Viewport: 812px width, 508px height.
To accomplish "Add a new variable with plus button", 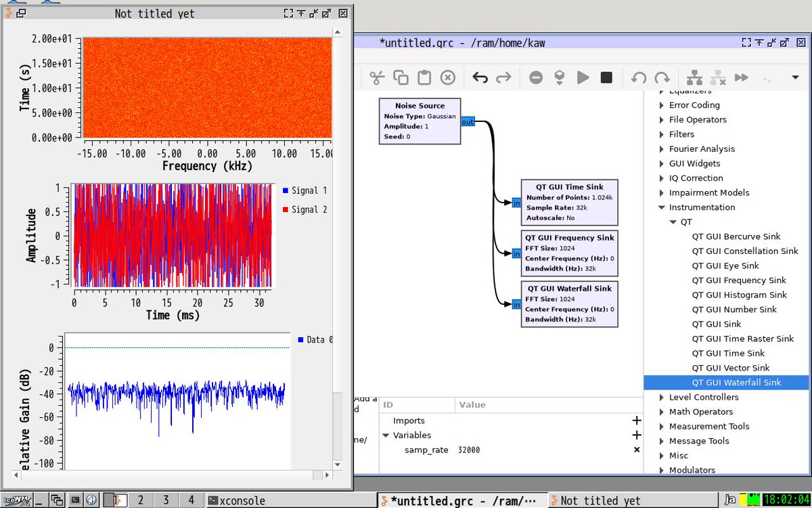I will pyautogui.click(x=636, y=436).
